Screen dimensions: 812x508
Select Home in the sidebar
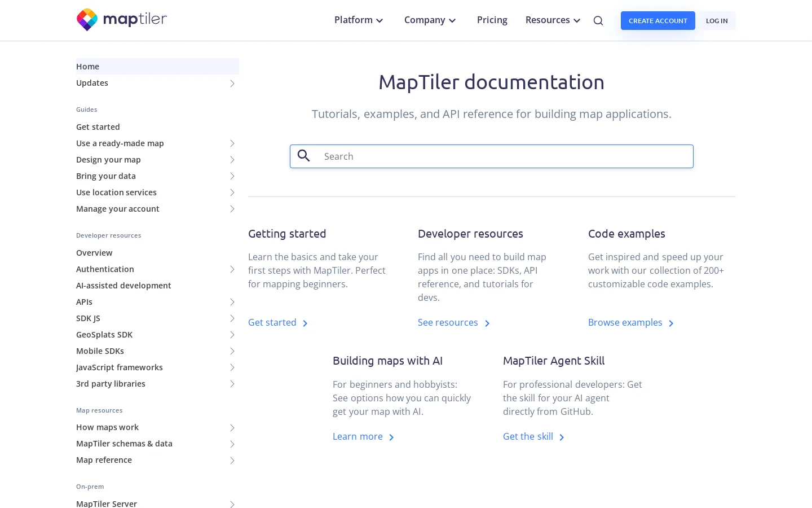(x=157, y=67)
